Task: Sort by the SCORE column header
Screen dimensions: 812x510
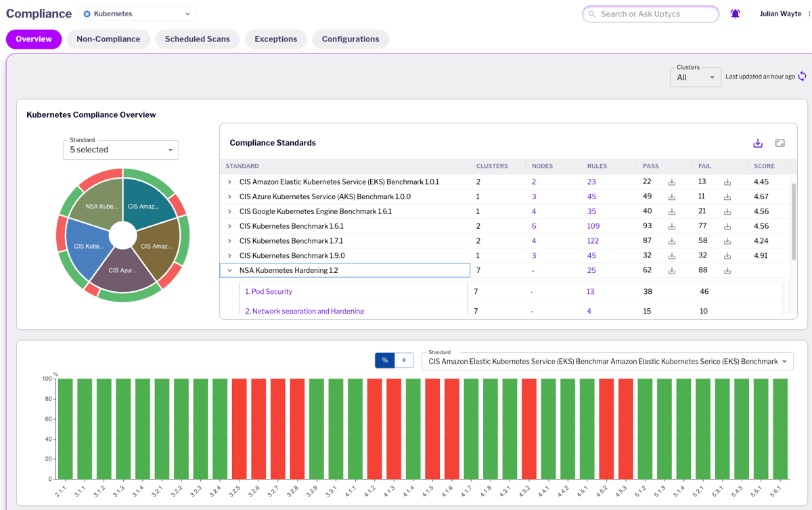Action: 764,166
